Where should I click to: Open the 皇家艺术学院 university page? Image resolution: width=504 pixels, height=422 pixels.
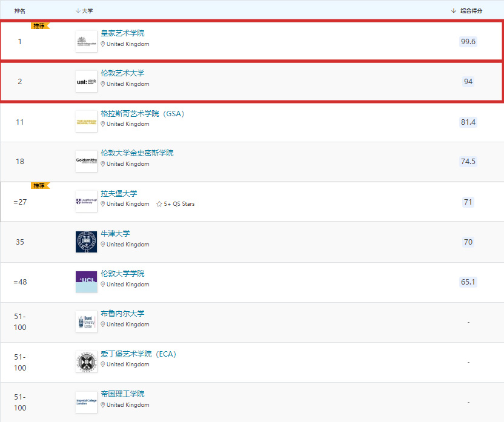coord(122,33)
